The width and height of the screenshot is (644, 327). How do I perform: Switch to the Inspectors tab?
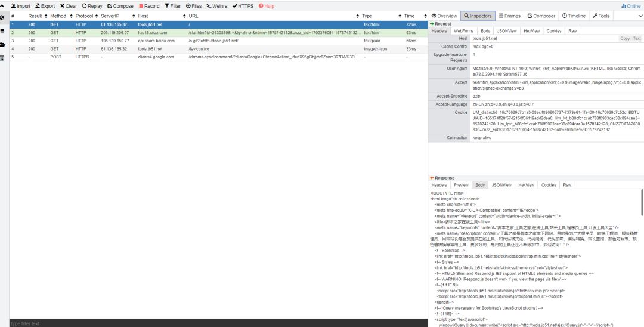click(x=477, y=16)
